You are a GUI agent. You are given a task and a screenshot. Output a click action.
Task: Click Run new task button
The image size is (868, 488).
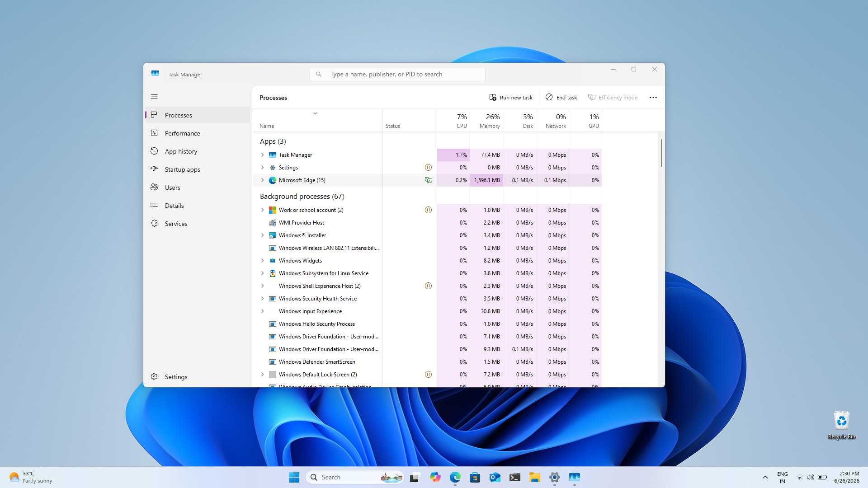click(511, 98)
